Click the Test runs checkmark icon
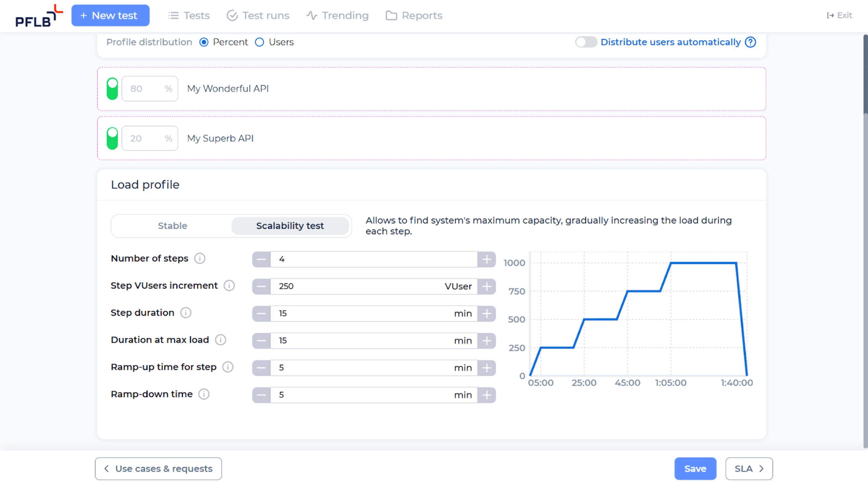 (232, 16)
